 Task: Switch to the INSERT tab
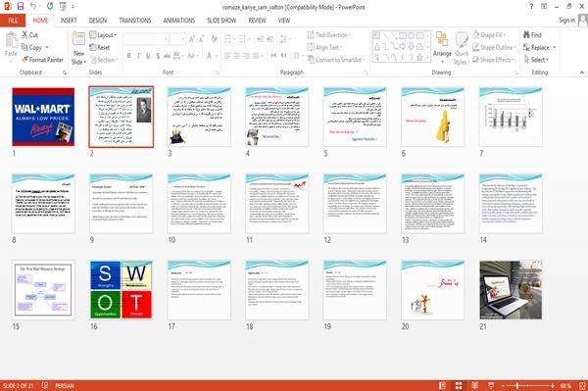69,21
